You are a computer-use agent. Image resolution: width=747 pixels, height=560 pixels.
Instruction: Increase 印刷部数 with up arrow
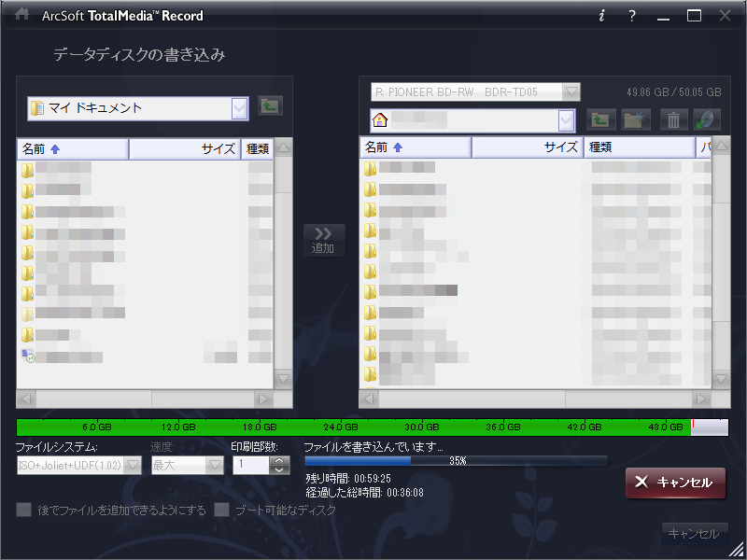tap(279, 460)
